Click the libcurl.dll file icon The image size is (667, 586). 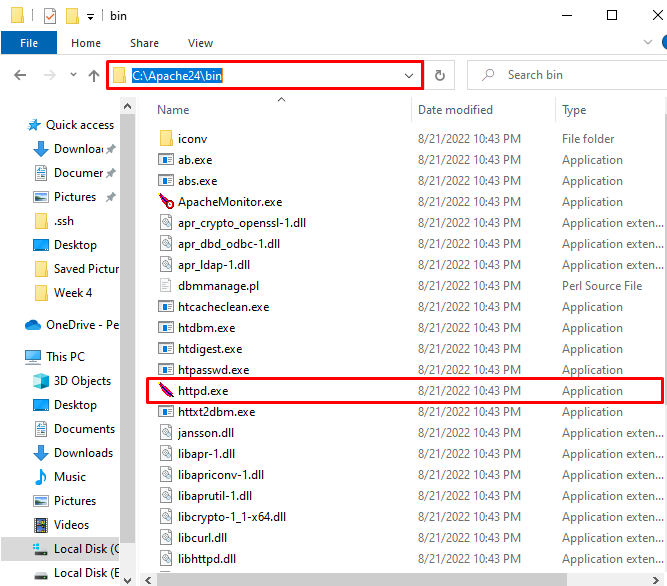pos(165,538)
